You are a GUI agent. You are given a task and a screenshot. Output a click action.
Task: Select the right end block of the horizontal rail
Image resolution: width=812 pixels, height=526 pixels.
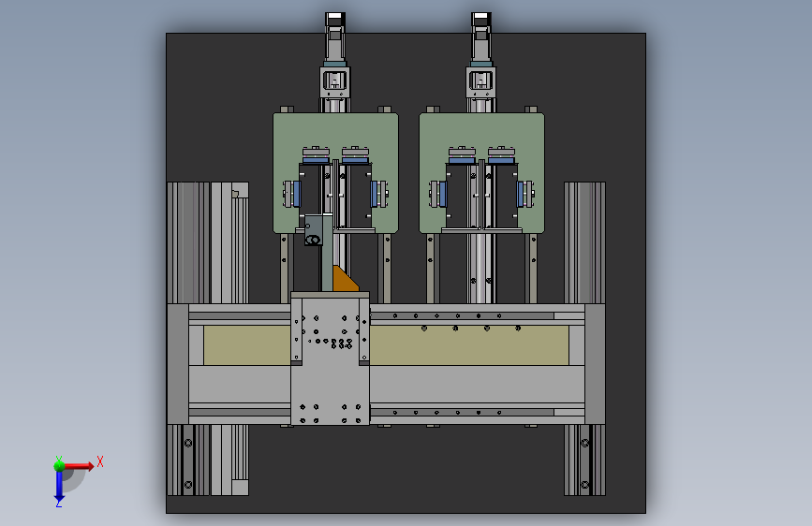pos(595,364)
